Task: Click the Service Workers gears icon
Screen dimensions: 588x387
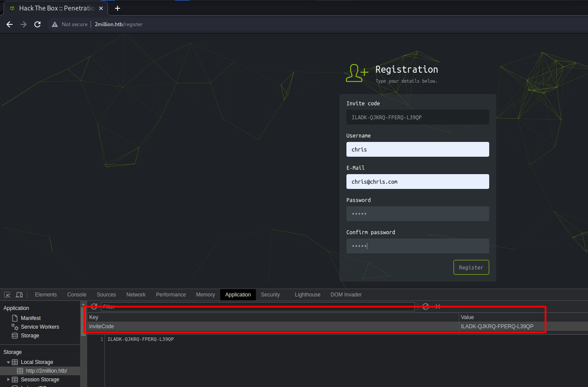Action: [x=15, y=327]
